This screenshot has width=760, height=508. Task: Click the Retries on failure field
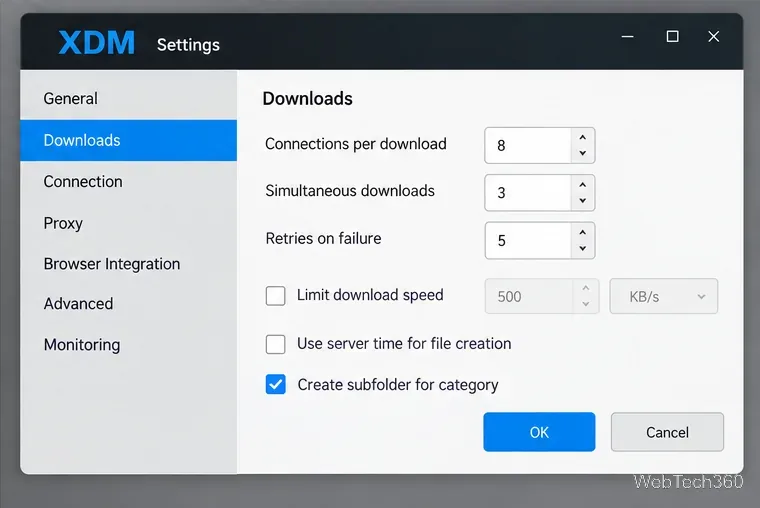528,240
